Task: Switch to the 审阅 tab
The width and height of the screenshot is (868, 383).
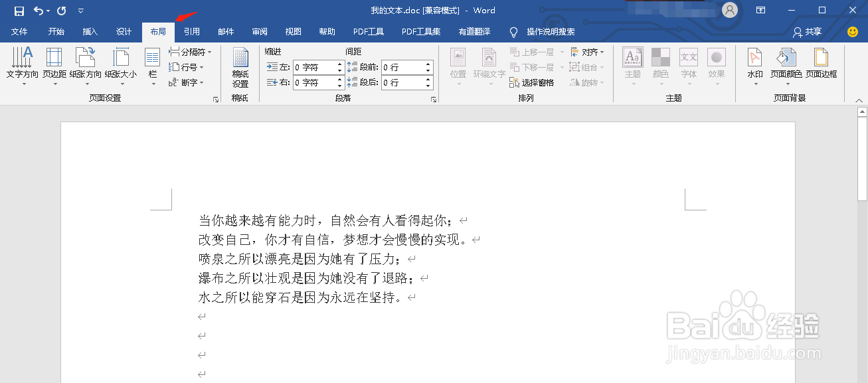Action: [x=260, y=32]
